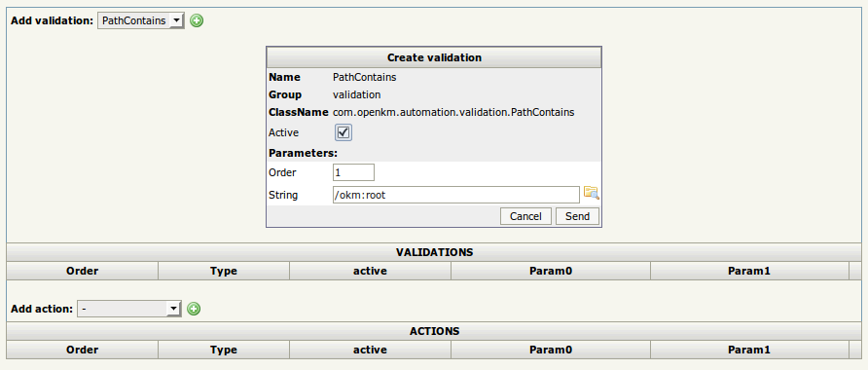Viewport: 868px width, 370px height.
Task: Click the Active label in dialog
Action: [283, 132]
